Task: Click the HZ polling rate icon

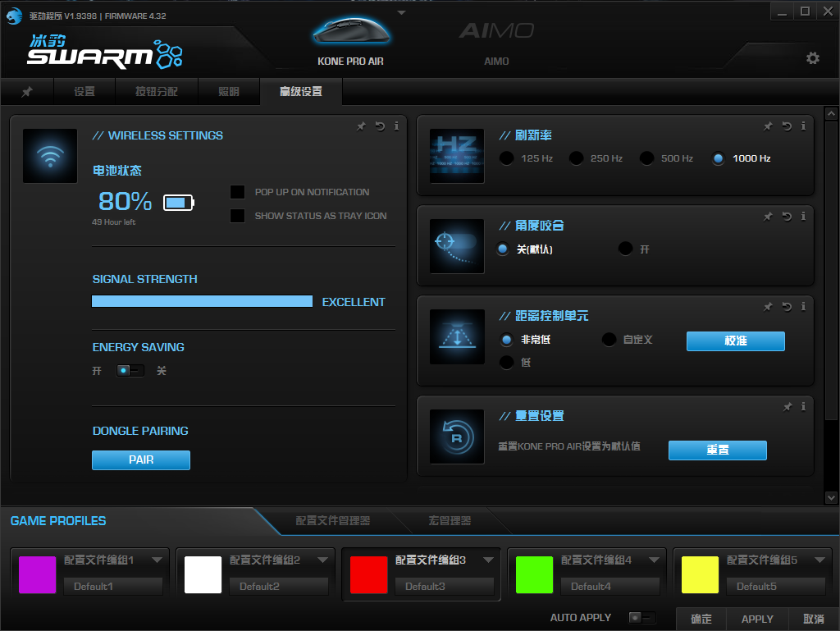Action: (x=457, y=156)
